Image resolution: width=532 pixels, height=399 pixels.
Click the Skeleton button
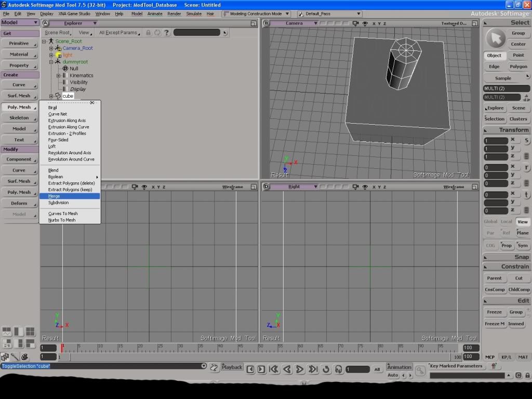[19, 118]
